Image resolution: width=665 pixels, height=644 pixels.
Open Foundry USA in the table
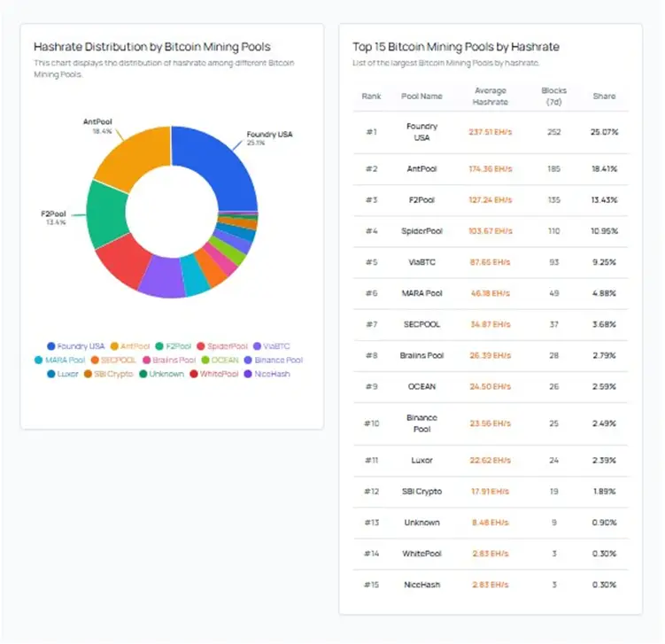tap(422, 132)
